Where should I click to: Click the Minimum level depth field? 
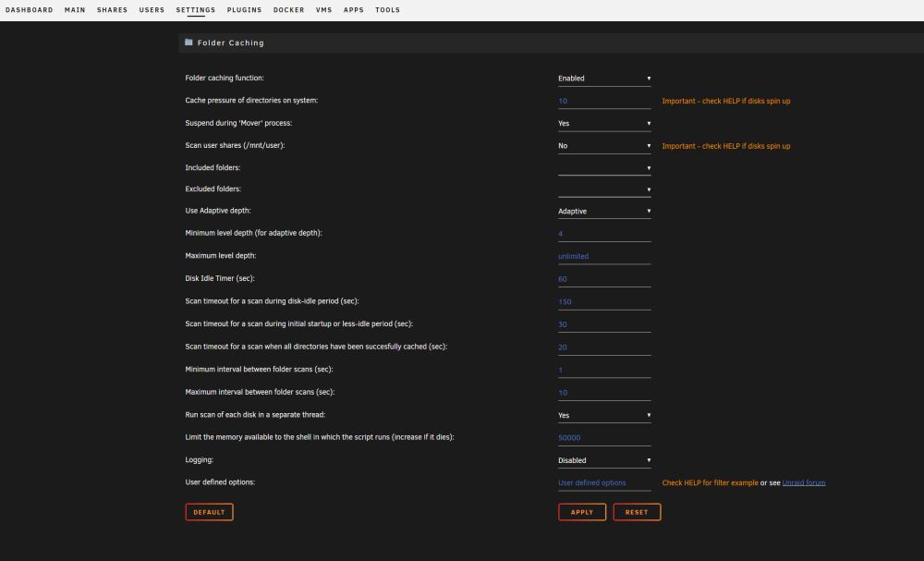click(x=604, y=234)
